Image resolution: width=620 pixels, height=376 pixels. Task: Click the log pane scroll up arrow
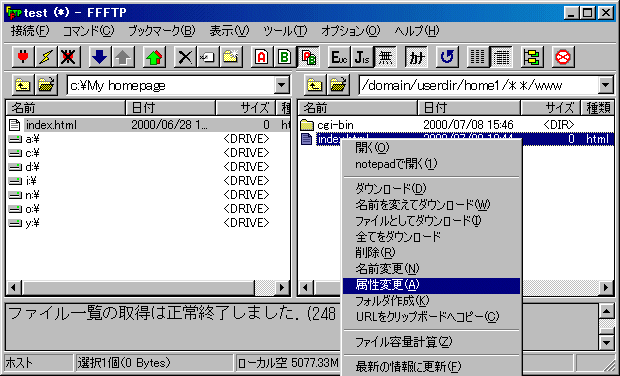click(606, 312)
